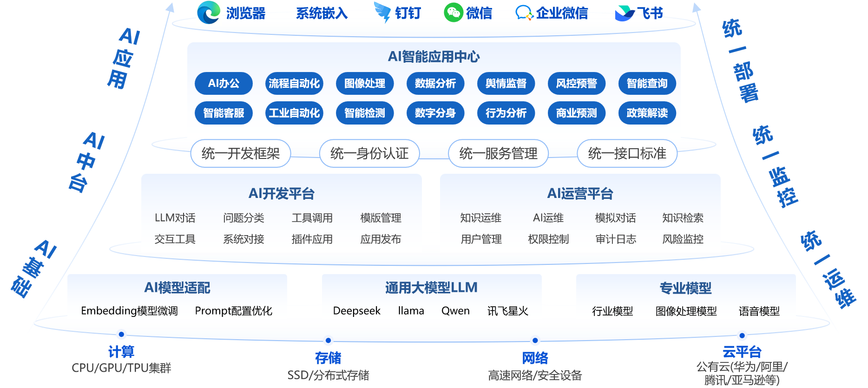Open the 统一身份认证 item

pos(369,153)
